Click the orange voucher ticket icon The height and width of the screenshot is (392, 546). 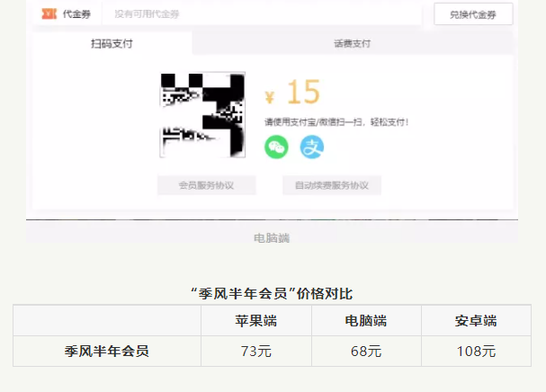click(x=49, y=13)
